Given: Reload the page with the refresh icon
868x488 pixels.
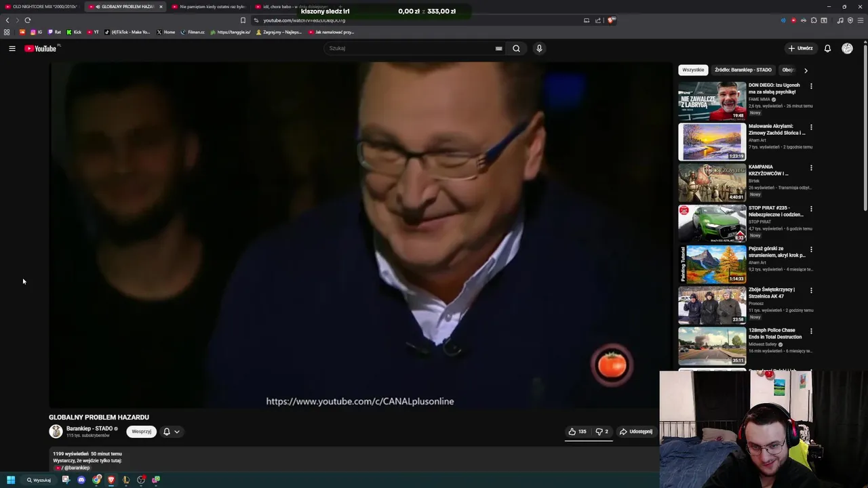Looking at the screenshot, I should pos(27,20).
